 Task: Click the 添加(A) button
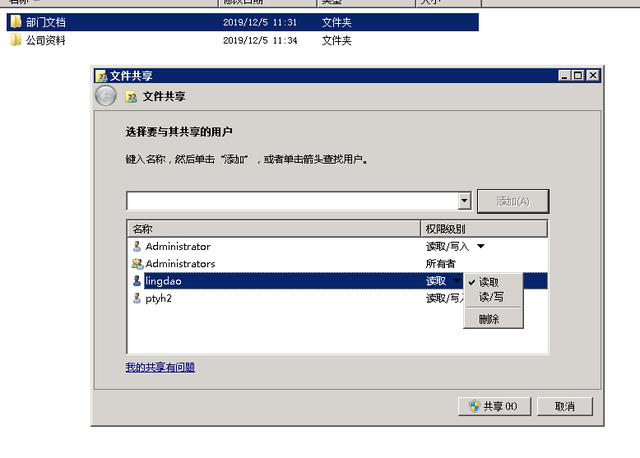click(x=513, y=201)
